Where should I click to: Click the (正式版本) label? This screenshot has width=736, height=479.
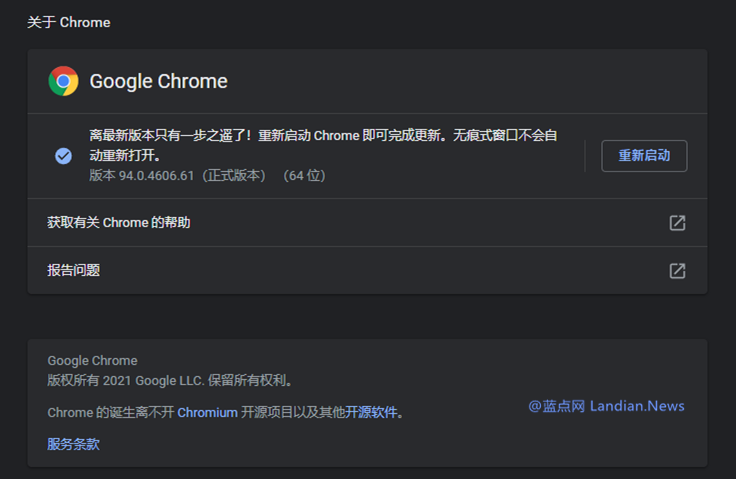pyautogui.click(x=234, y=176)
